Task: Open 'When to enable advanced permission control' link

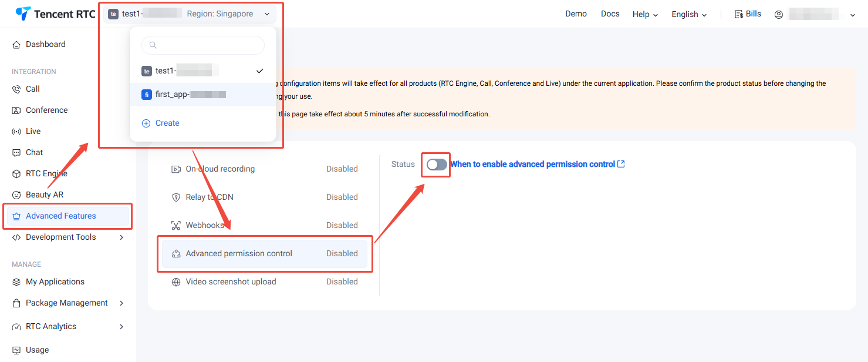Action: coord(532,165)
